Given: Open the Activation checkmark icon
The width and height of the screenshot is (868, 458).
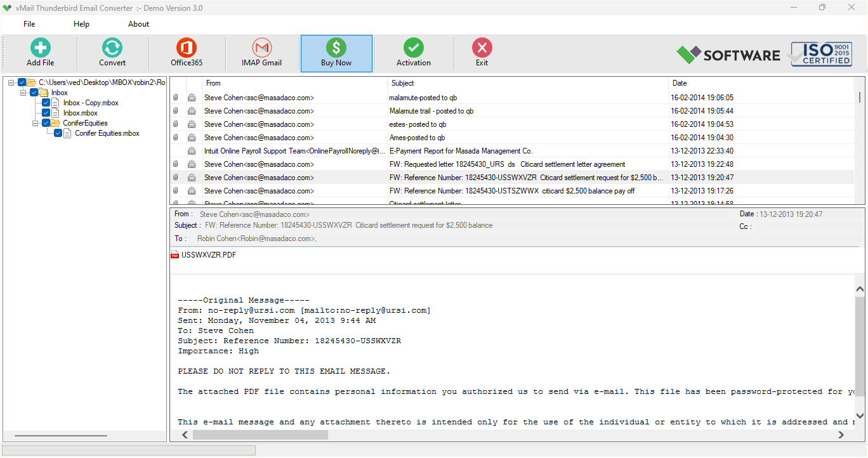Looking at the screenshot, I should [414, 48].
